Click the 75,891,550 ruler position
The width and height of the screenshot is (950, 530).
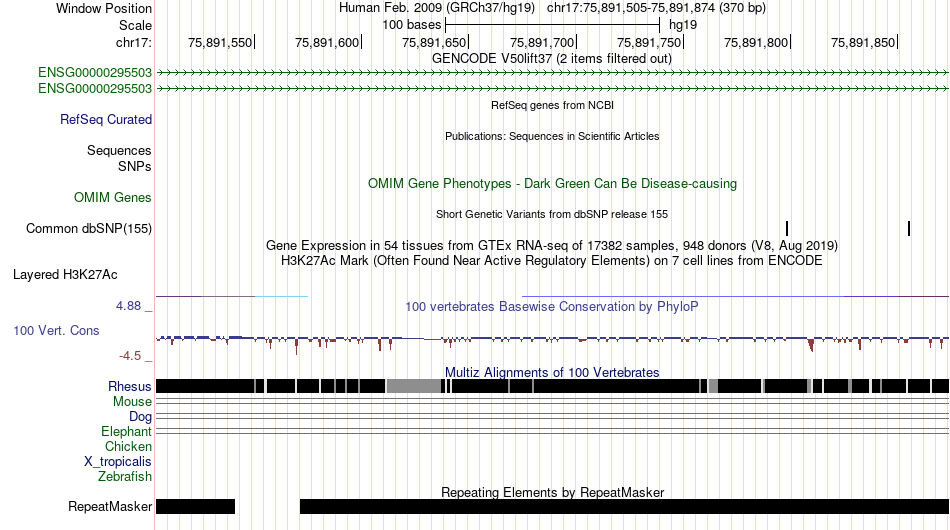tap(220, 42)
